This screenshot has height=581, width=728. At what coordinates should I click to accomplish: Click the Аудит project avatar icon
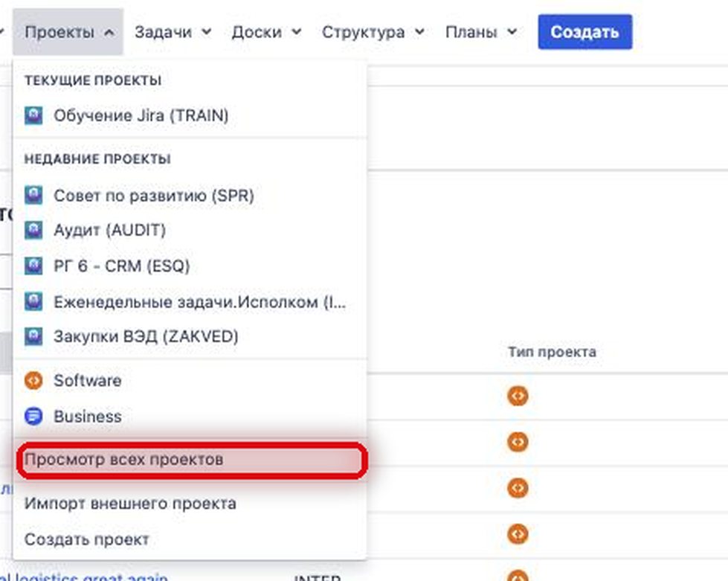click(33, 230)
